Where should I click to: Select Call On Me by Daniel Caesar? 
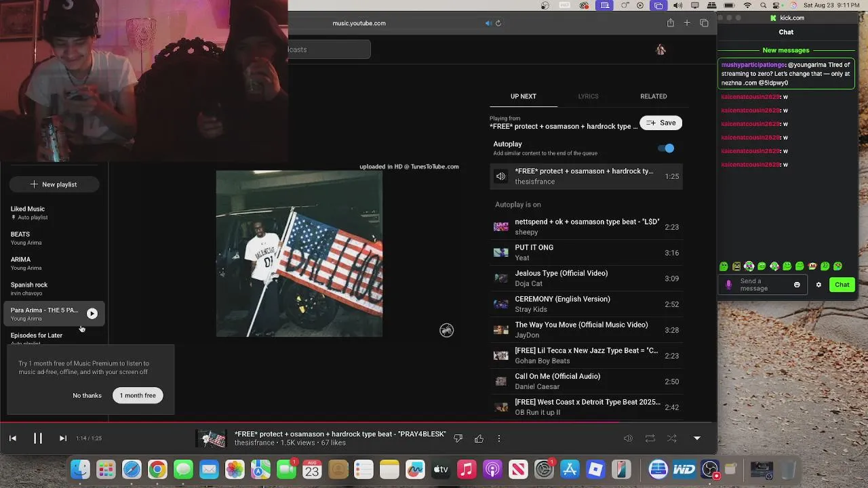coord(587,382)
